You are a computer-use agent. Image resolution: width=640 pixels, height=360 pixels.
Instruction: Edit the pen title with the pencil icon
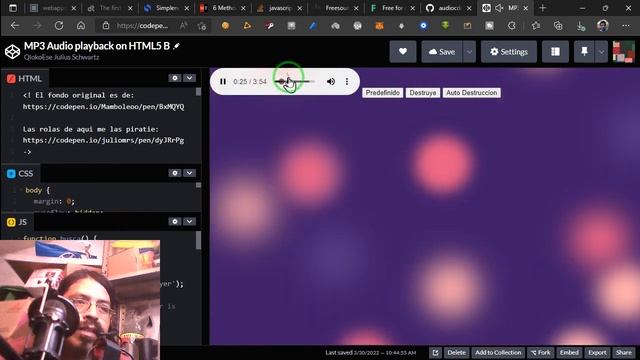click(x=176, y=46)
